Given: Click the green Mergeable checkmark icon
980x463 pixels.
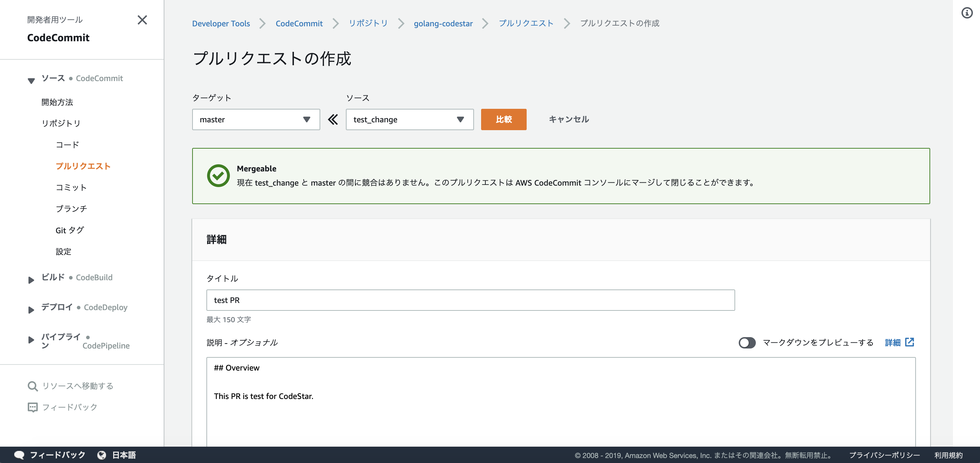Looking at the screenshot, I should point(218,176).
